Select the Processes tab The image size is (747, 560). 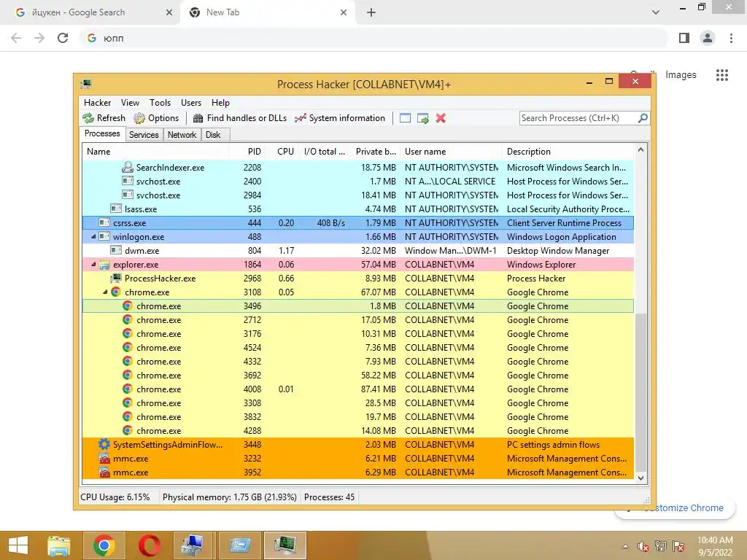tap(102, 134)
